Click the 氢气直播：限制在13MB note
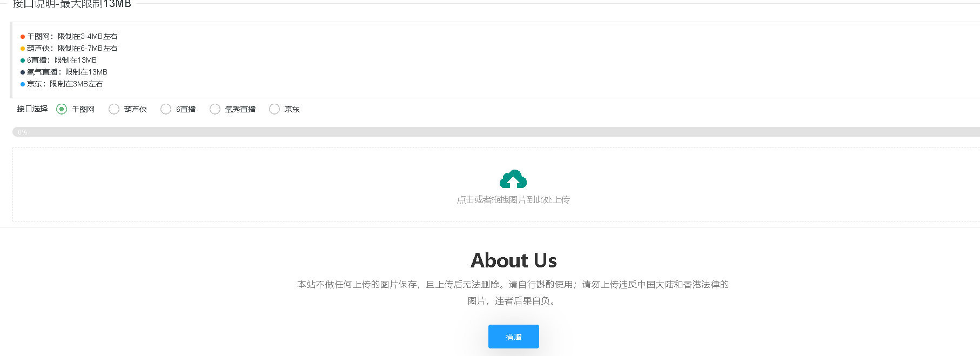 [x=67, y=72]
